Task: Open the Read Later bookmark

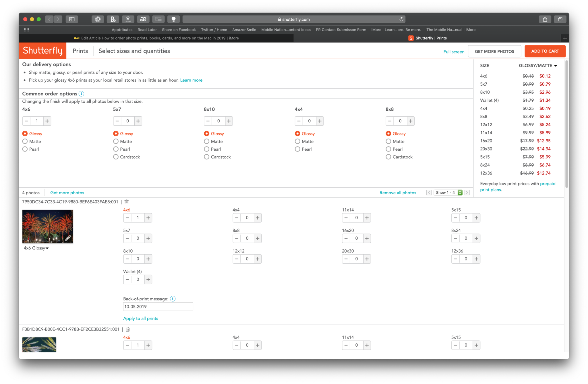Action: [x=147, y=30]
